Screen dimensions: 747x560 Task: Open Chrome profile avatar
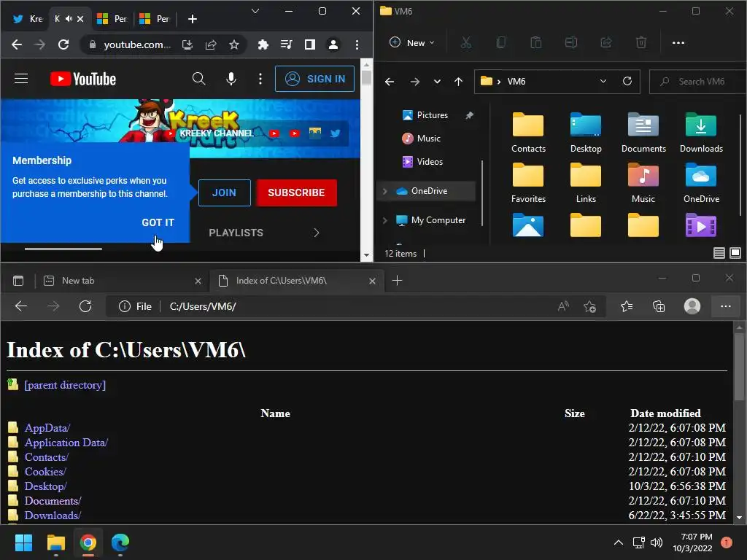tap(333, 44)
